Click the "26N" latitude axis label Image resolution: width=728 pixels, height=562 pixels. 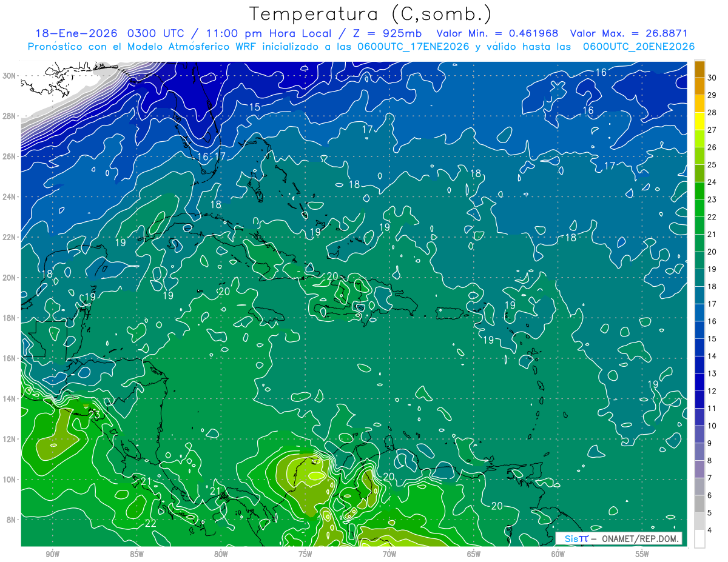pyautogui.click(x=8, y=156)
